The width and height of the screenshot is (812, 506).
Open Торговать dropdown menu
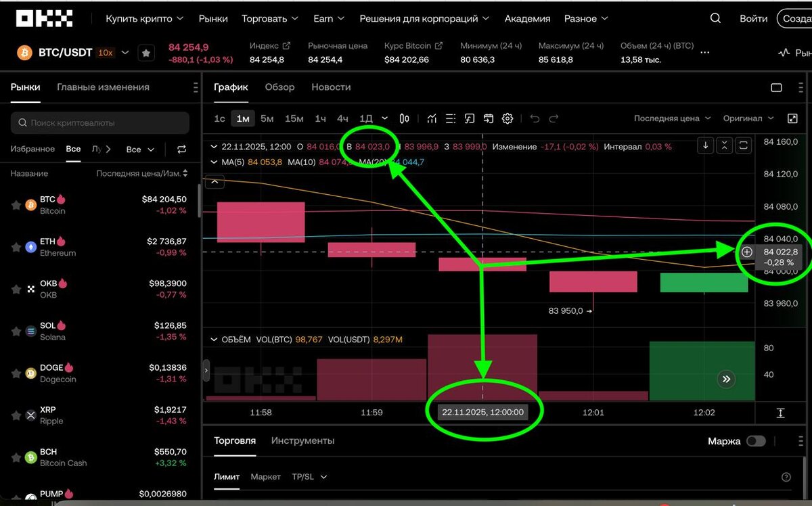click(271, 19)
